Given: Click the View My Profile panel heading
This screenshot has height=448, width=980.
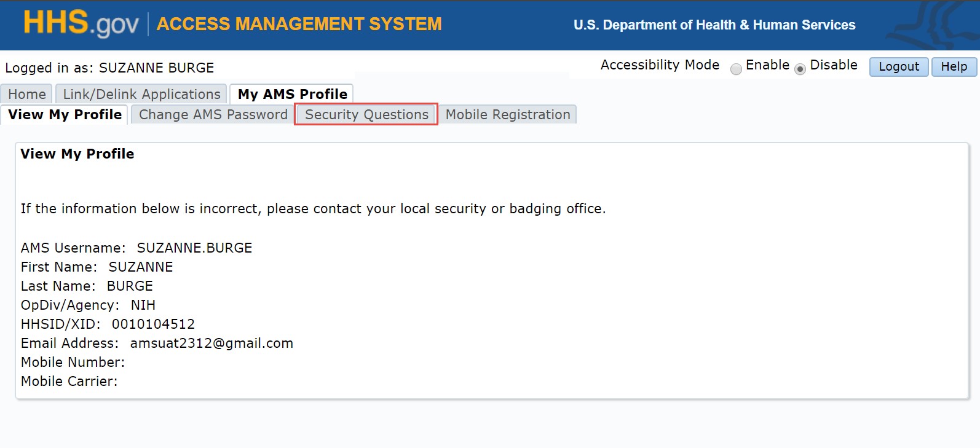Looking at the screenshot, I should (77, 154).
